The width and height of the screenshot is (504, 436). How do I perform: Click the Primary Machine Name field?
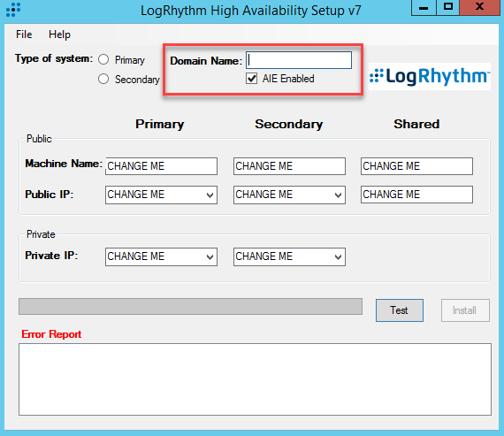click(x=161, y=166)
